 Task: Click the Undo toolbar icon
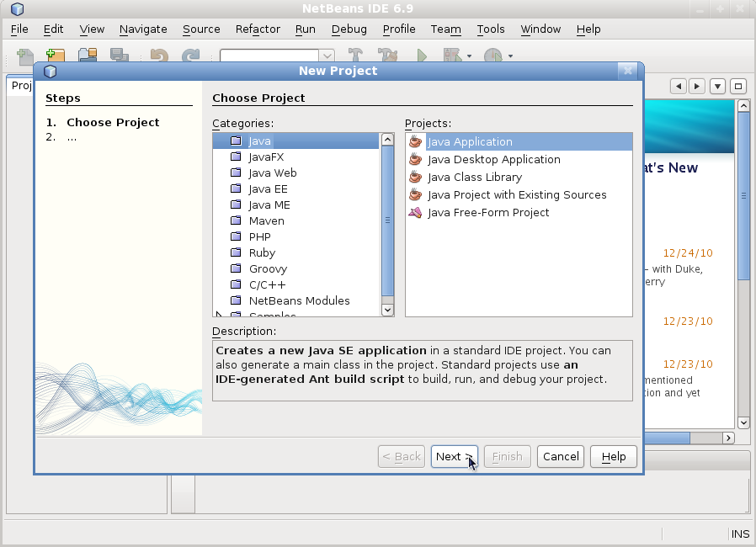pos(159,56)
